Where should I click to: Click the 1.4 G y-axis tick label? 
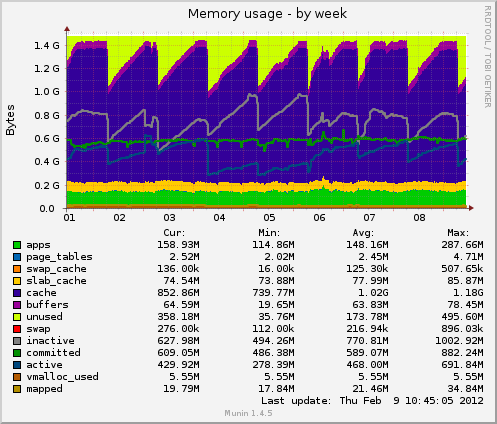pos(47,45)
